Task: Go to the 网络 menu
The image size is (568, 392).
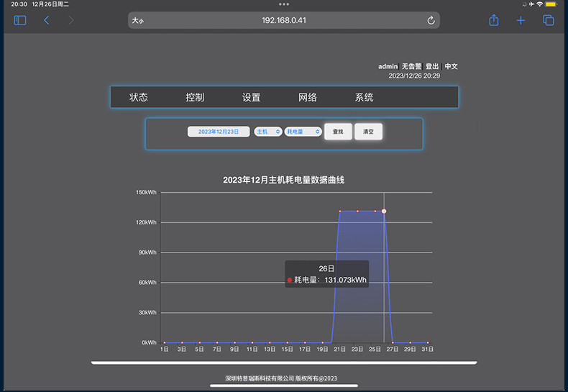Action: (x=308, y=98)
